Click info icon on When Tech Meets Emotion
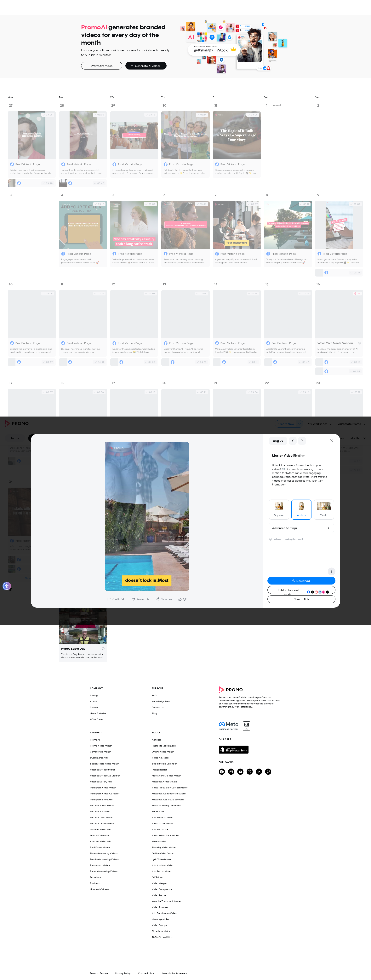 pos(359,343)
